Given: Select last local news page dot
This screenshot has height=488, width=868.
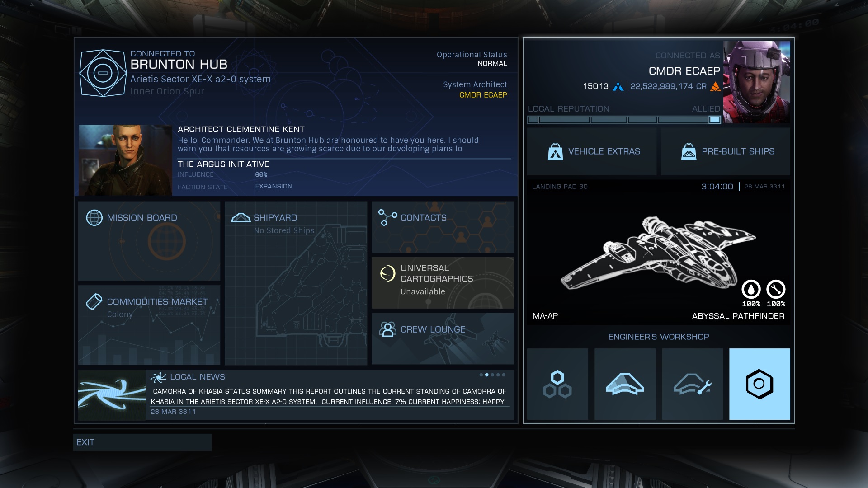Looking at the screenshot, I should click(504, 375).
